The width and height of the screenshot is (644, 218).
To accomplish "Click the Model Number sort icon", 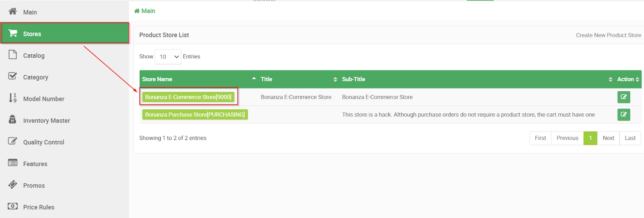I will coord(13,98).
